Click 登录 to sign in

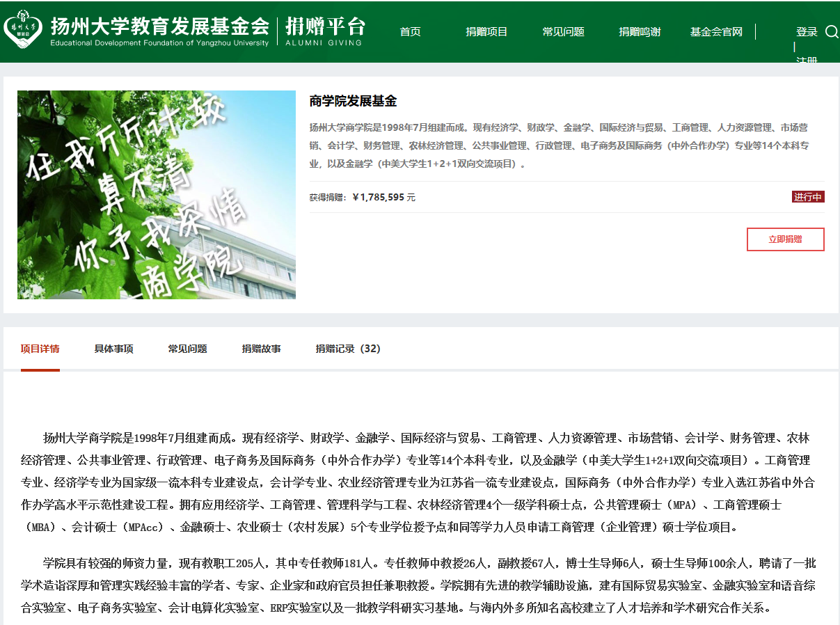(807, 32)
